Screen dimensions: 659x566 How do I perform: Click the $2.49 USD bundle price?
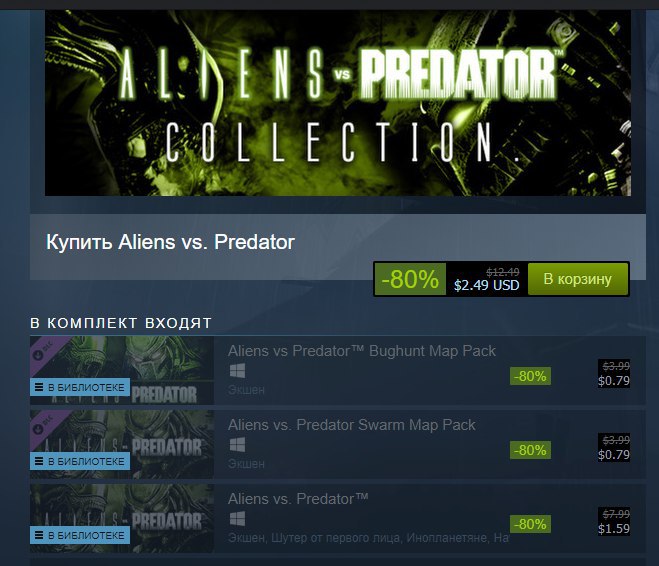487,285
